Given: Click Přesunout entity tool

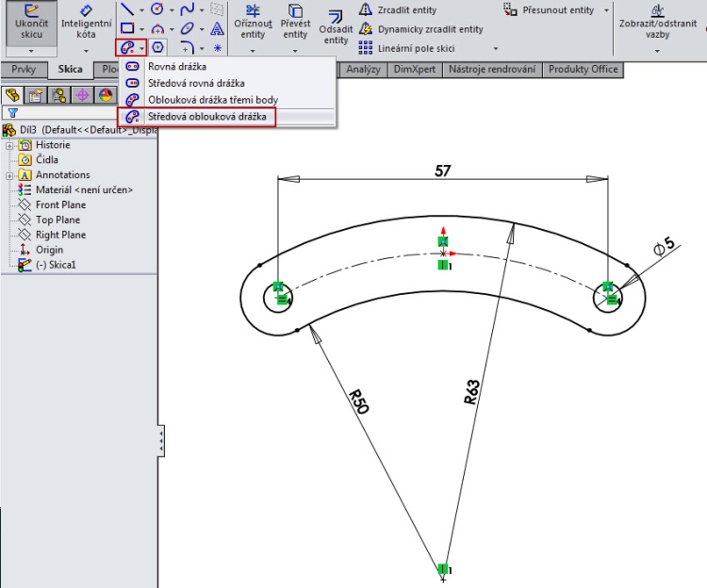Looking at the screenshot, I should point(549,10).
